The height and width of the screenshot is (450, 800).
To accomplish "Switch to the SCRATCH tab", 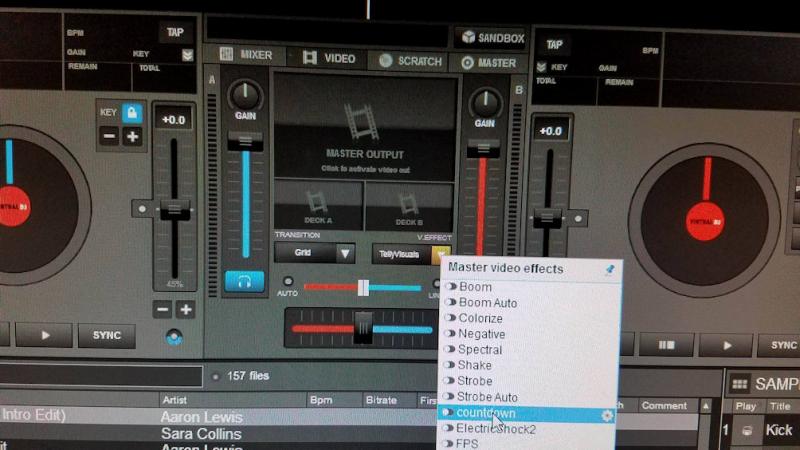I will 409,61.
